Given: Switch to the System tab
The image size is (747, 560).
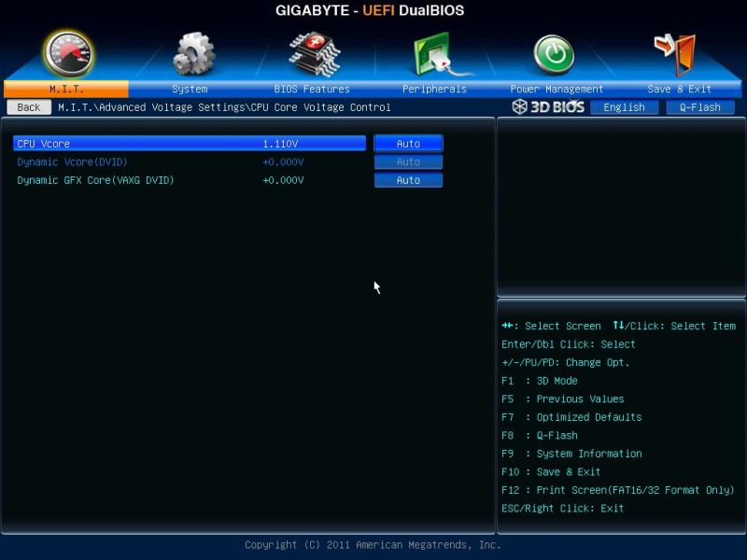Looking at the screenshot, I should click(190, 89).
